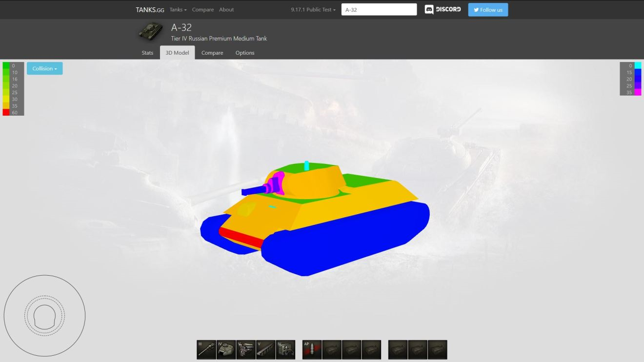Click the tank search input field

(379, 10)
